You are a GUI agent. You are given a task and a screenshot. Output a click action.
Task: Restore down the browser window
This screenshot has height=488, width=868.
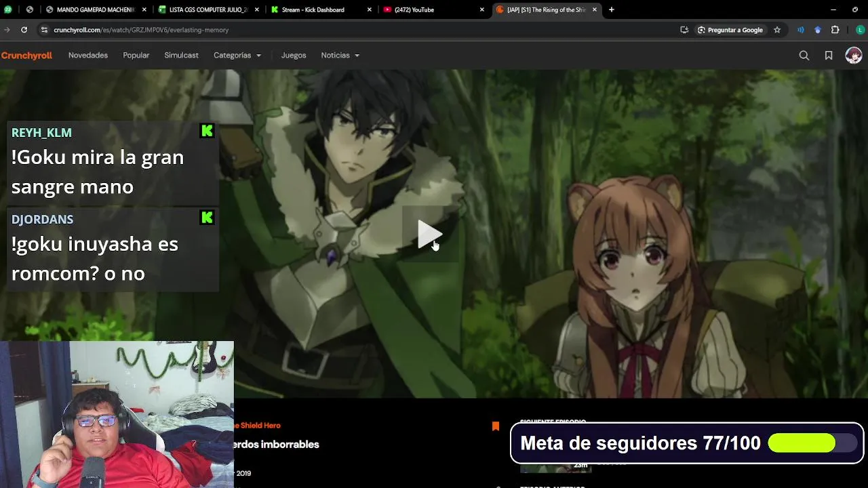[855, 9]
